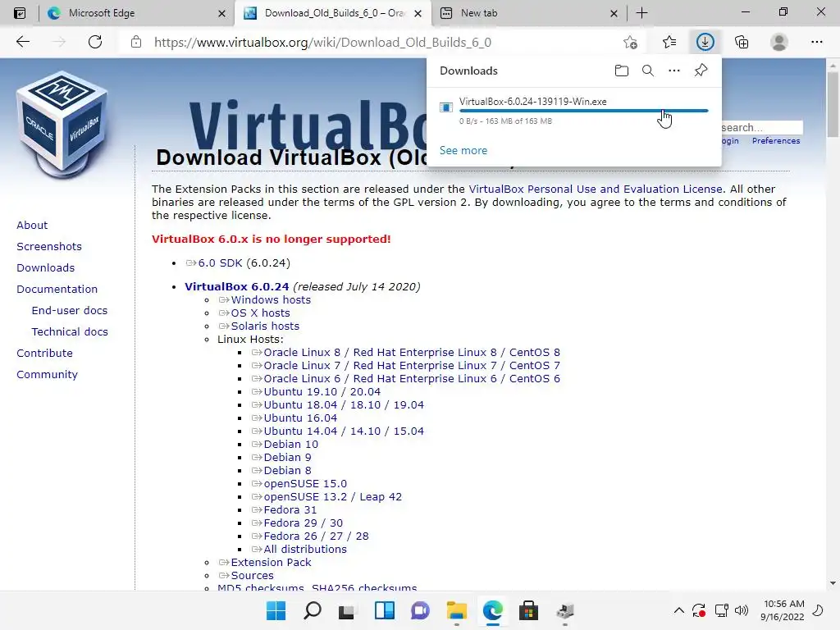The height and width of the screenshot is (630, 840).
Task: Click the Sources link
Action: (253, 575)
